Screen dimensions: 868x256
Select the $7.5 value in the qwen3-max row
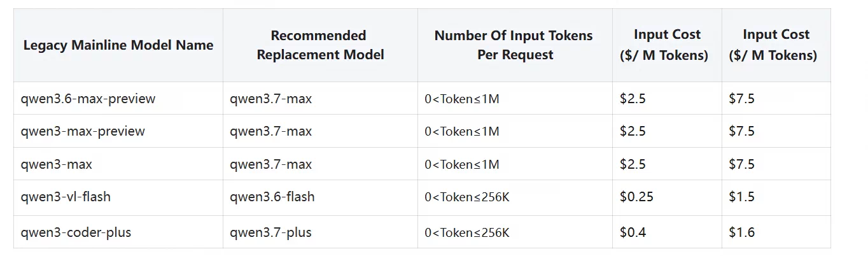tap(742, 164)
